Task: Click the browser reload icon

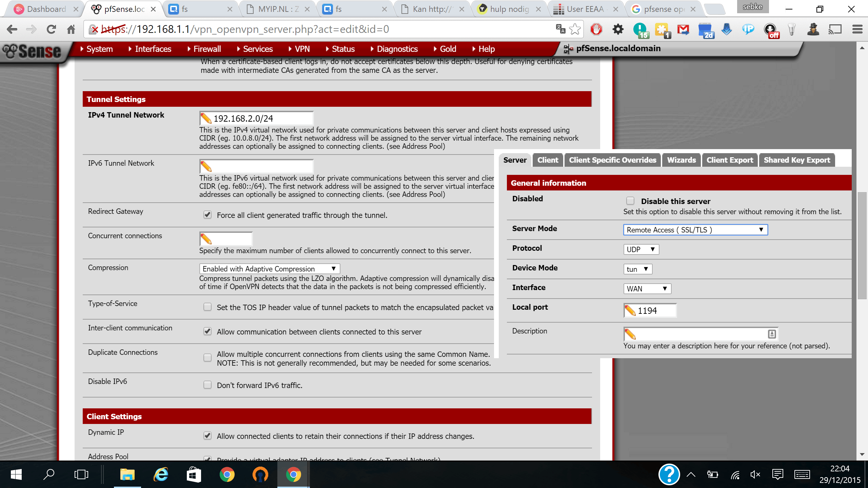Action: pos(51,29)
